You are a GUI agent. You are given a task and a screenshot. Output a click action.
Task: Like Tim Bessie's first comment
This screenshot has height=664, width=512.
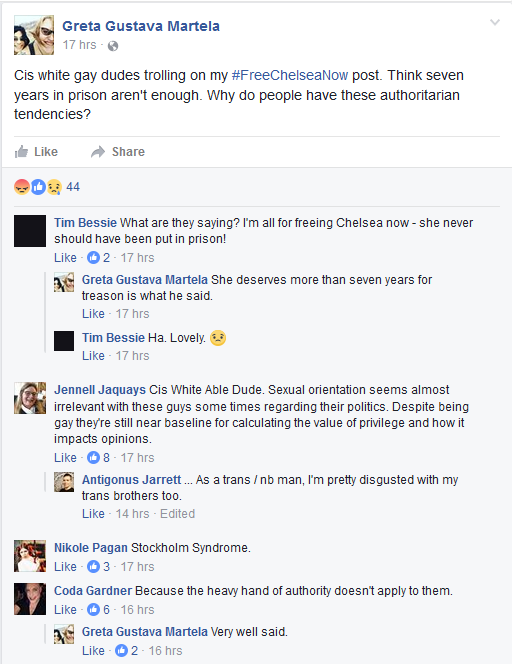[x=65, y=257]
